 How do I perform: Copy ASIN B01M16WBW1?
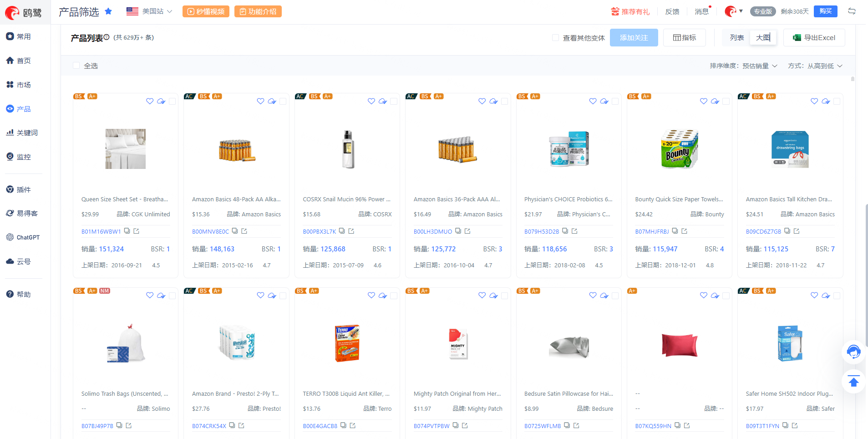click(127, 231)
